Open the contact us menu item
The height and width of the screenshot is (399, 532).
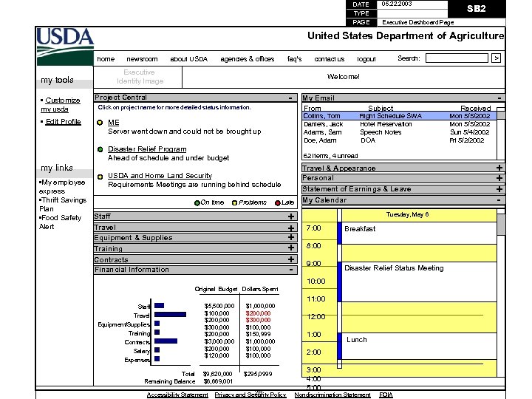329,59
